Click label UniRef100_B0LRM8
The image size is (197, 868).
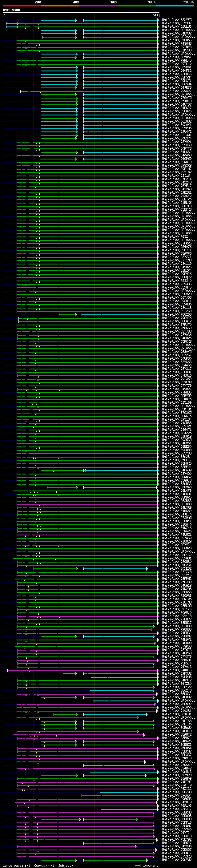[x=176, y=677]
